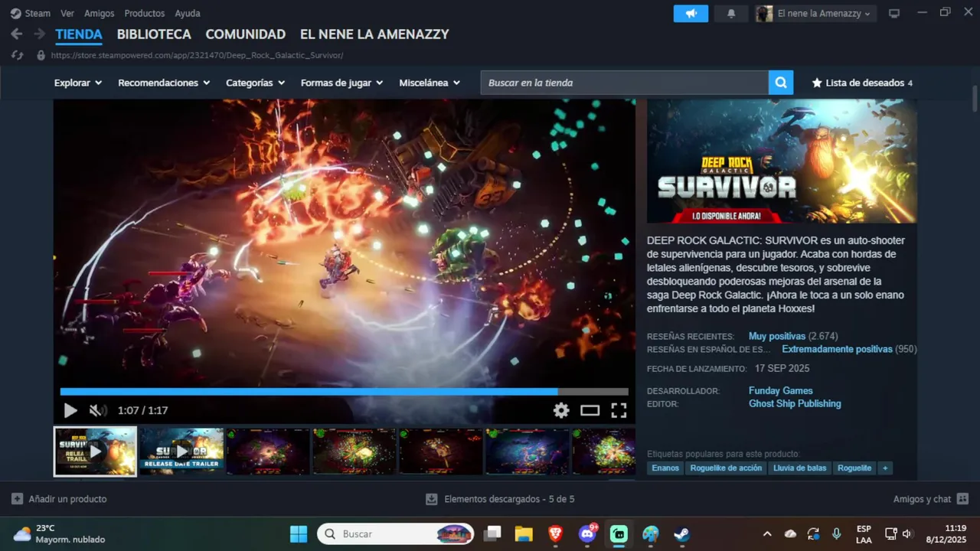Click the microphone tray icon
Screen dimensions: 980x551
837,533
